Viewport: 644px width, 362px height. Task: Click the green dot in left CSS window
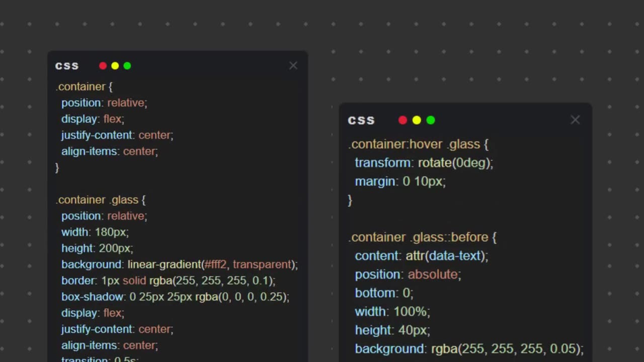[x=127, y=66]
